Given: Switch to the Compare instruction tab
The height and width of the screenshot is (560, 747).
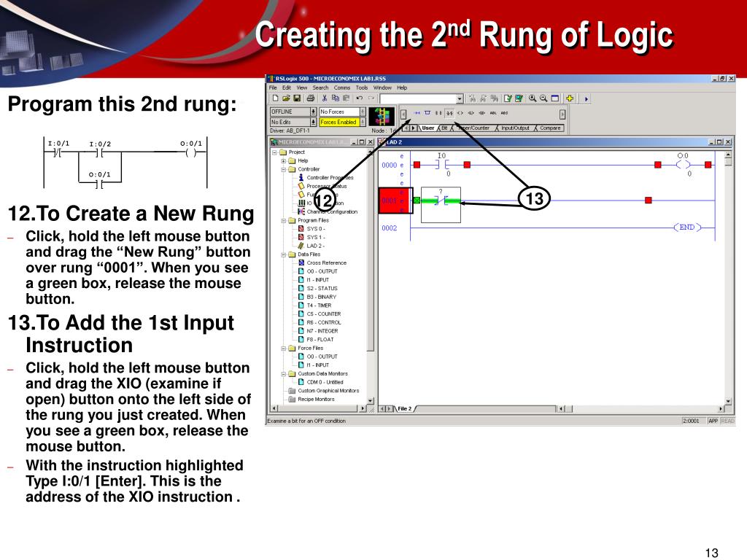Looking at the screenshot, I should click(x=550, y=128).
